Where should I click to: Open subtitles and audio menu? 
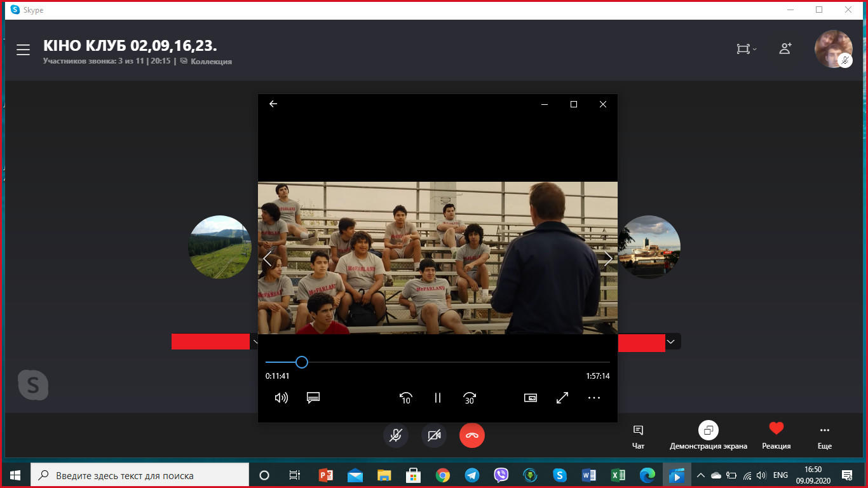pyautogui.click(x=313, y=398)
